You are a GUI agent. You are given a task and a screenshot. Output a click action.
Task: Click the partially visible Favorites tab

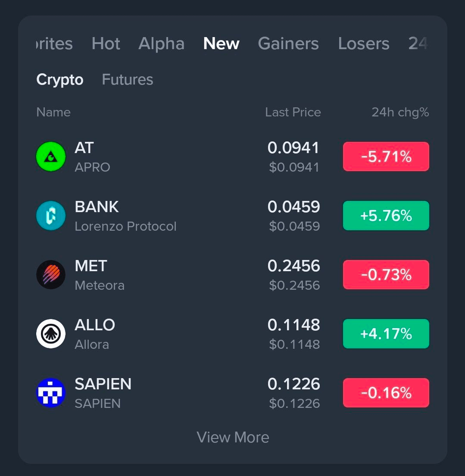55,44
